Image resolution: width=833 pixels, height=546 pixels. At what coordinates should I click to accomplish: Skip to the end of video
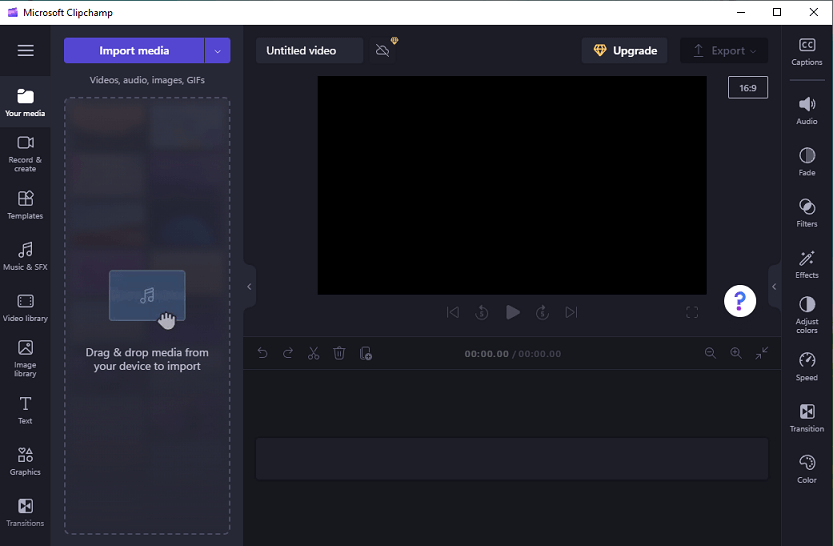pyautogui.click(x=571, y=312)
